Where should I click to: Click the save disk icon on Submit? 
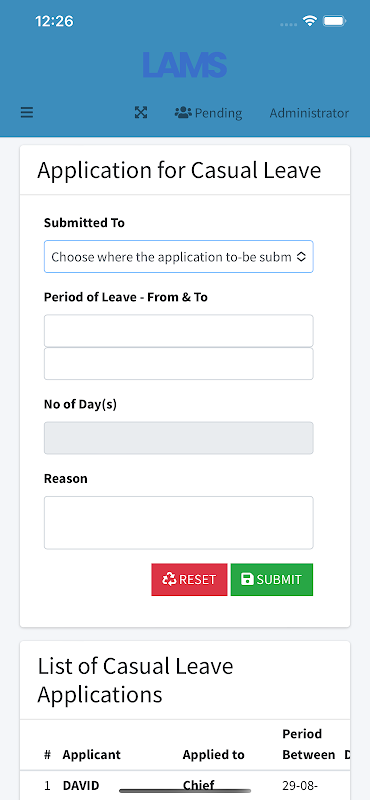coord(248,580)
